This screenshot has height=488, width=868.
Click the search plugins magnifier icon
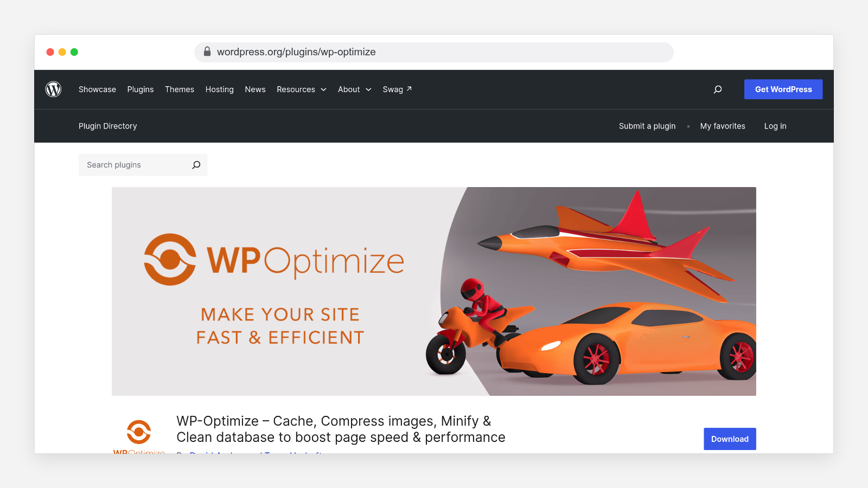click(196, 165)
